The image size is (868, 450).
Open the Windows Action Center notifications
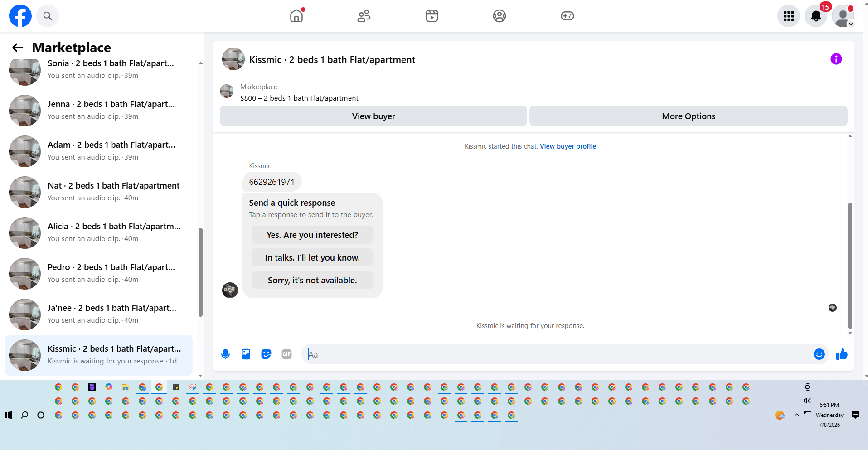855,415
